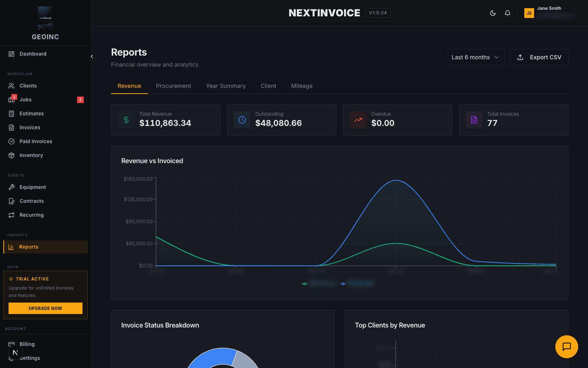Screen dimensions: 588x368
Task: Click the V1.0.24 version badge
Action: (378, 13)
